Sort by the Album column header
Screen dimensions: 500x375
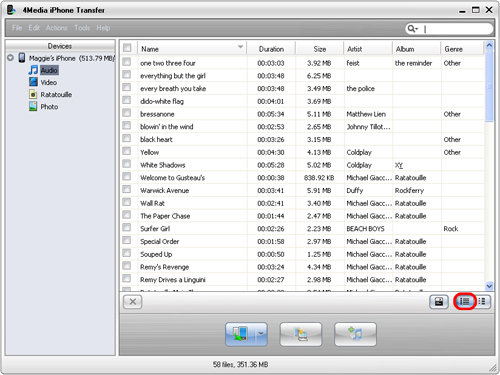[416, 49]
